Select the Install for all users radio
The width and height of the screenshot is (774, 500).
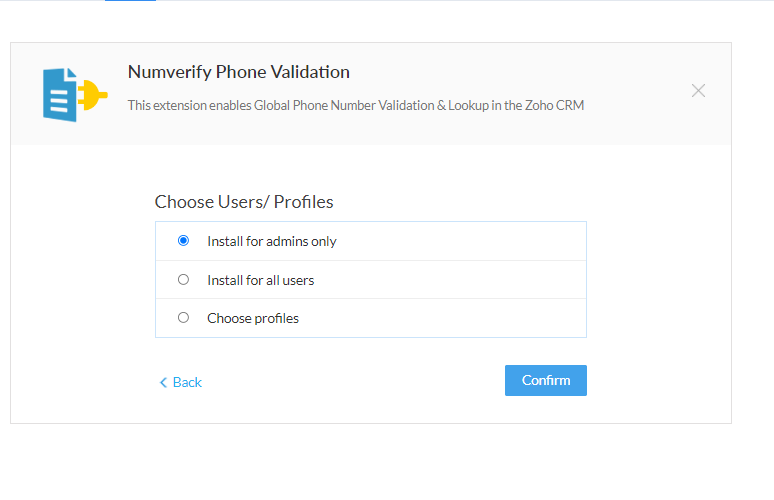point(183,279)
